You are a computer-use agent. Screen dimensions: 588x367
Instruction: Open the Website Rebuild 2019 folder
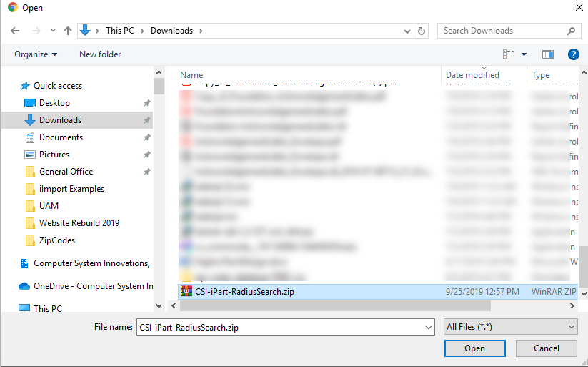pos(79,223)
